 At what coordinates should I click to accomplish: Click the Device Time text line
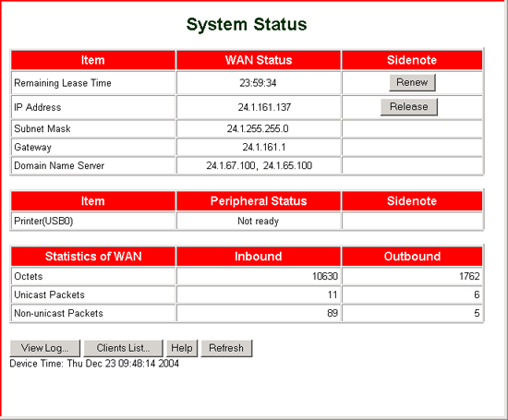(x=94, y=364)
